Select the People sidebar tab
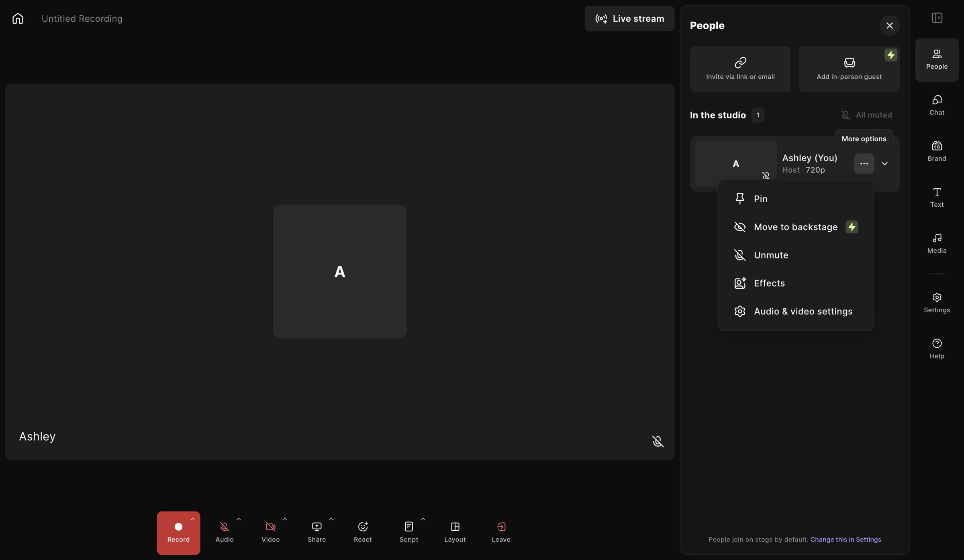Screen dimensions: 964x560 (x=937, y=60)
